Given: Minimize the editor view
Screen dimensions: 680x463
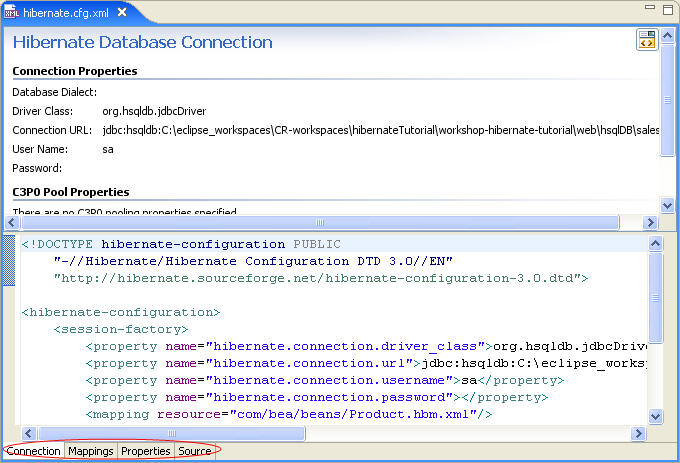Looking at the screenshot, I should tap(650, 7).
